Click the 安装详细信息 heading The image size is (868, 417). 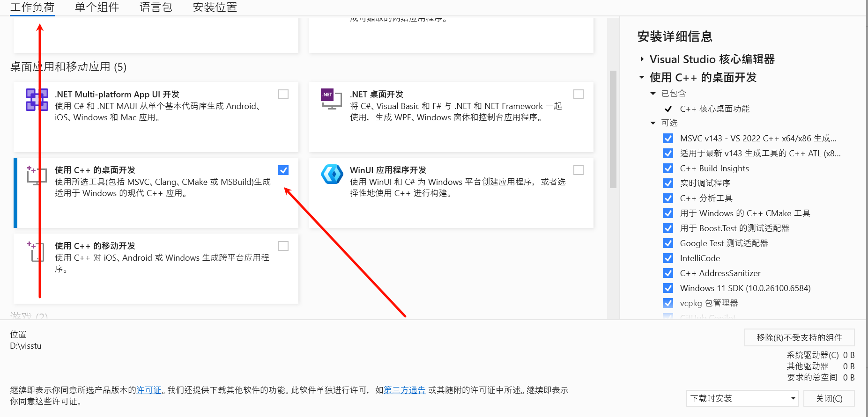pyautogui.click(x=675, y=37)
